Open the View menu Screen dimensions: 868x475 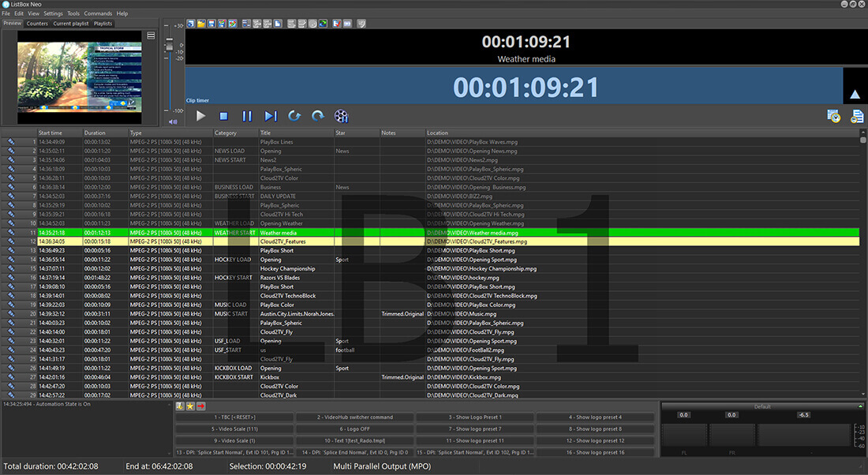(x=34, y=13)
